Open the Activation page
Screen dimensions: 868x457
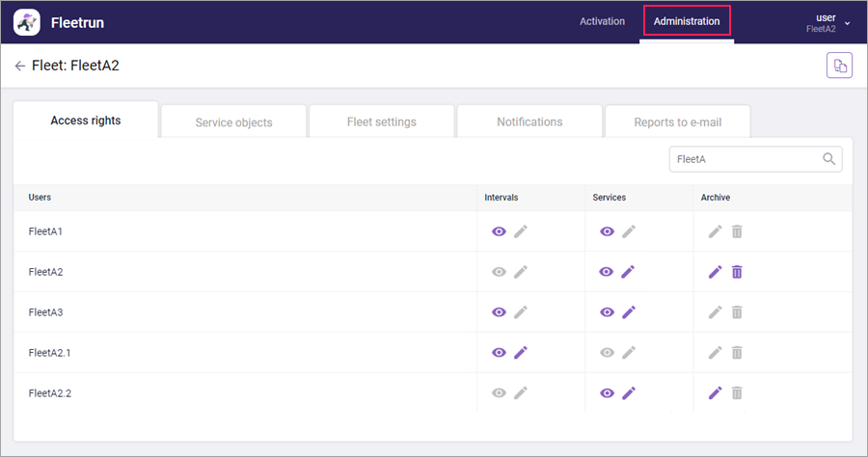point(602,21)
